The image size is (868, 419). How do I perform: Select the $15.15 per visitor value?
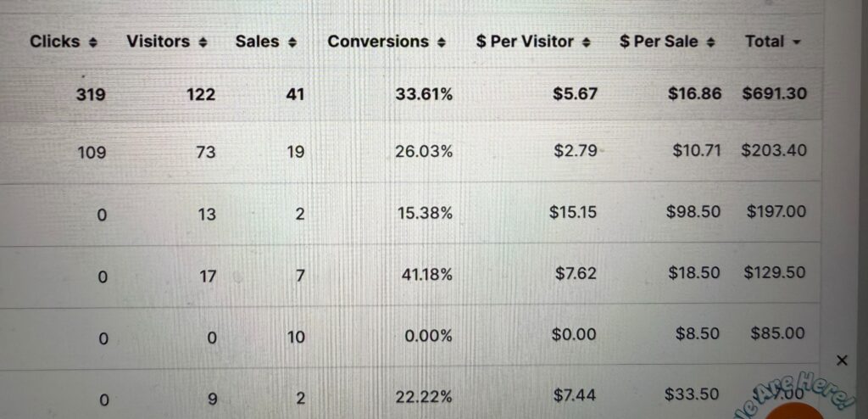[x=573, y=212]
